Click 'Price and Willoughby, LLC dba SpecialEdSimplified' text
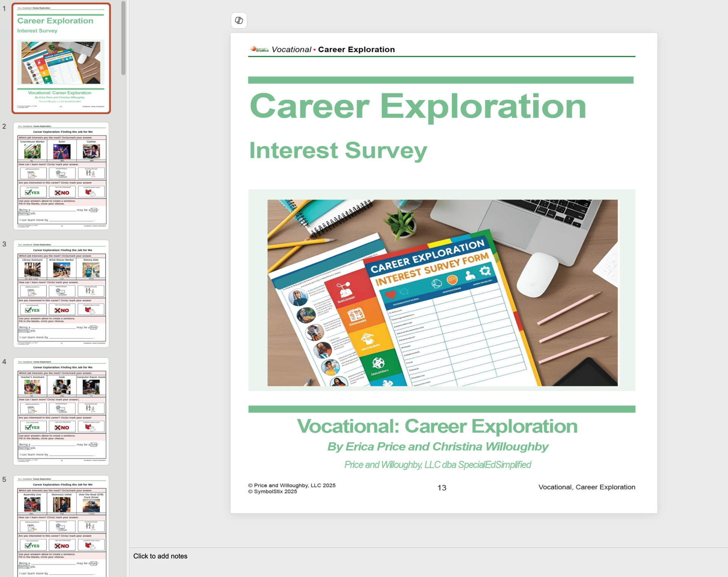The width and height of the screenshot is (728, 577). (438, 465)
